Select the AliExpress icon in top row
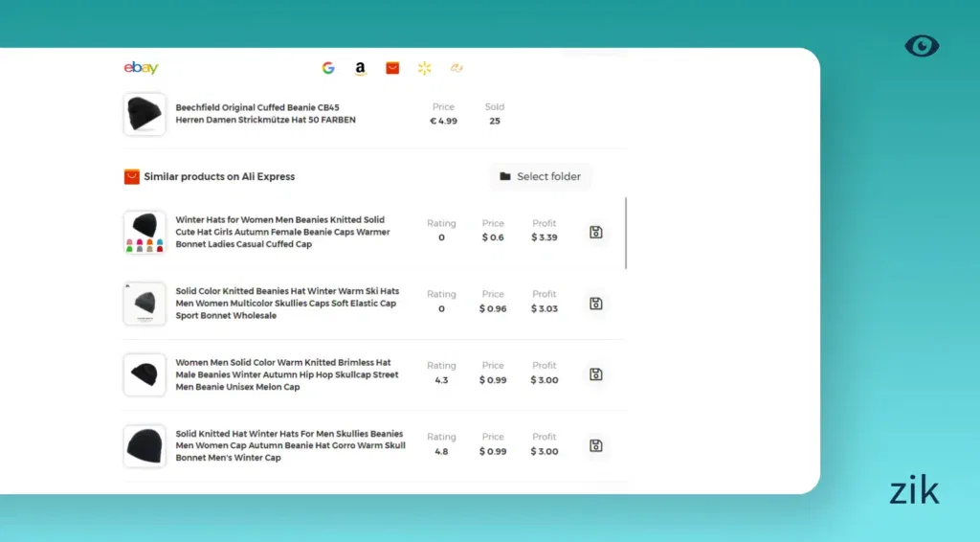This screenshot has width=980, height=542. pos(392,68)
